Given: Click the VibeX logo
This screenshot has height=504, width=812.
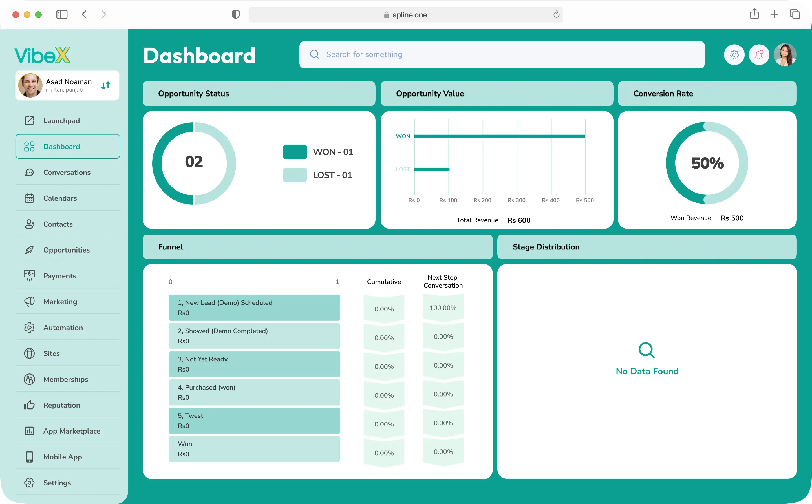Looking at the screenshot, I should point(42,55).
